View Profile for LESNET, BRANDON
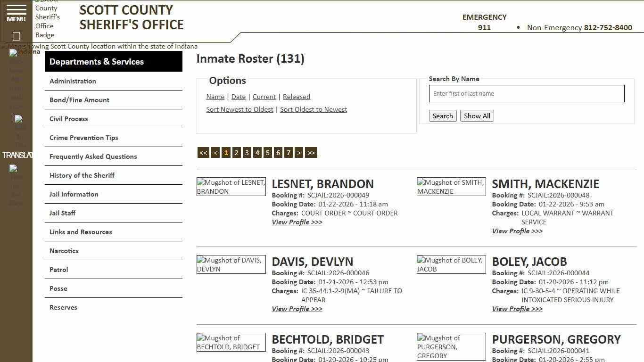Screen dimensions: 644x362 (x=297, y=222)
